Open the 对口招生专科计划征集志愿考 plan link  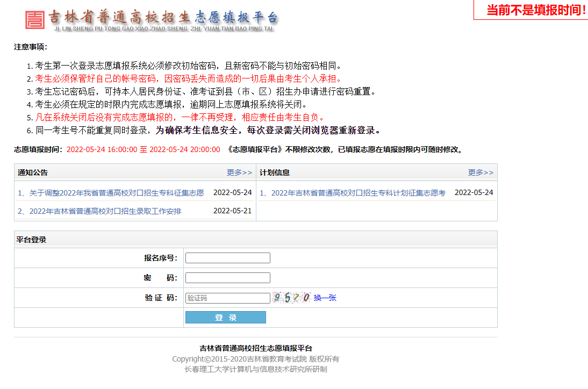point(353,193)
